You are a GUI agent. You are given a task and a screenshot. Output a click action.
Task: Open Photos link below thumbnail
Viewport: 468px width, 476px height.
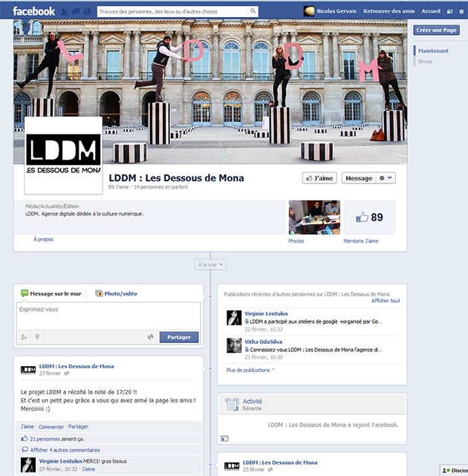tap(296, 241)
